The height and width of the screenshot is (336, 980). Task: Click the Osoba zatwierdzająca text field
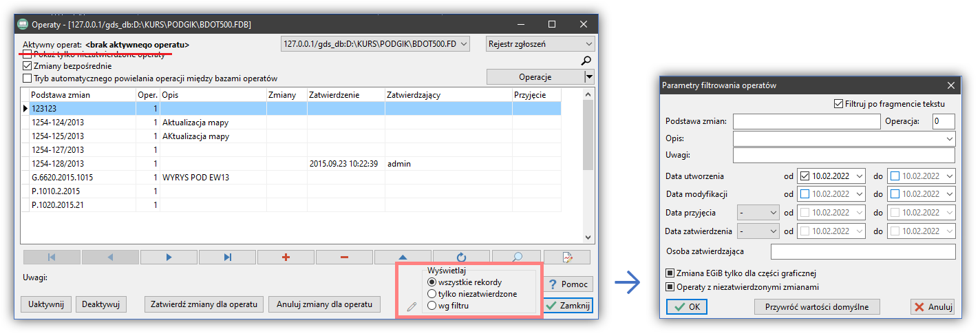click(x=863, y=251)
